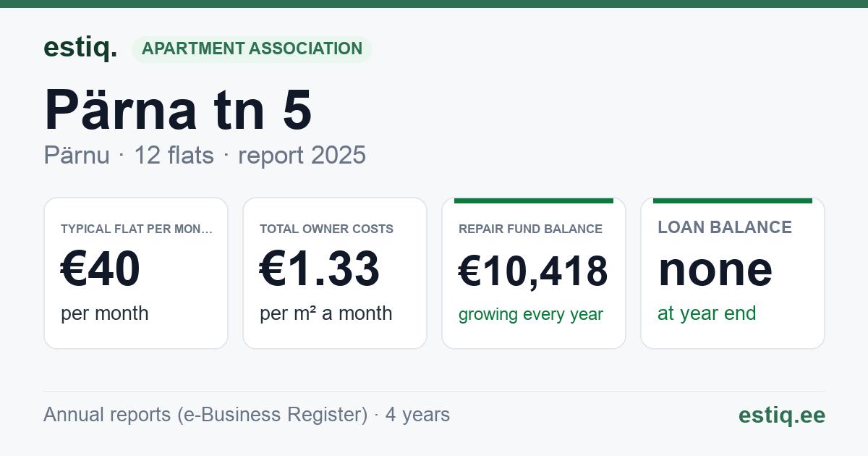Image resolution: width=868 pixels, height=456 pixels.
Task: Click the 'Pärnu · 12 flats · report 2025' subtitle
Action: (x=205, y=156)
